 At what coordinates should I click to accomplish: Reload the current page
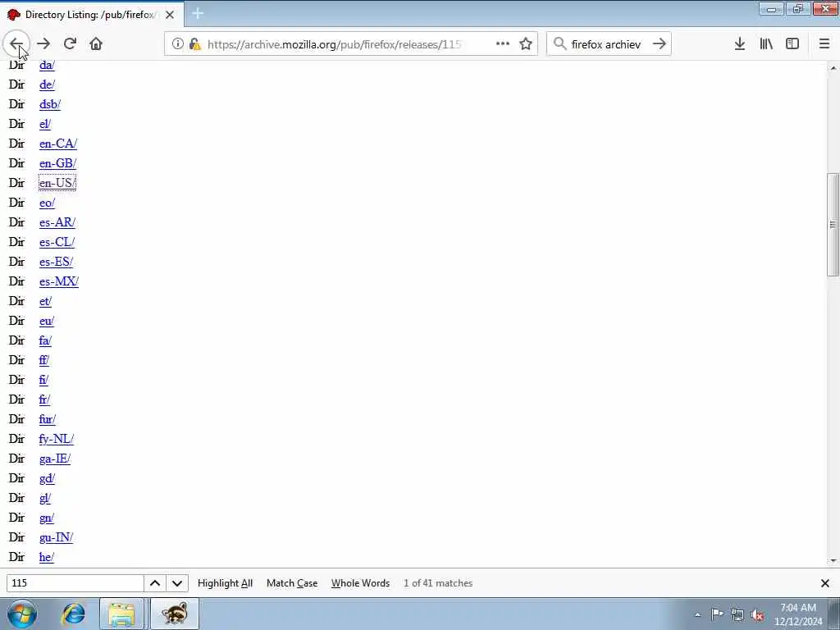click(x=70, y=44)
